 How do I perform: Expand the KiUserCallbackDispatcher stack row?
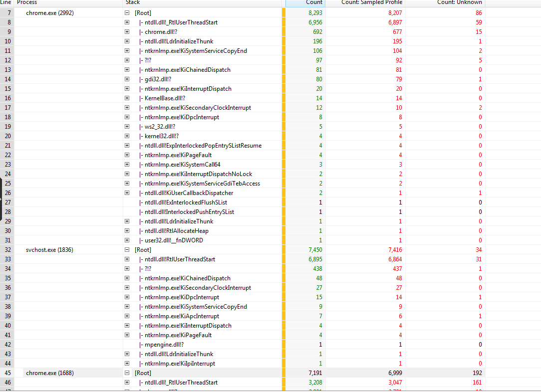point(127,193)
